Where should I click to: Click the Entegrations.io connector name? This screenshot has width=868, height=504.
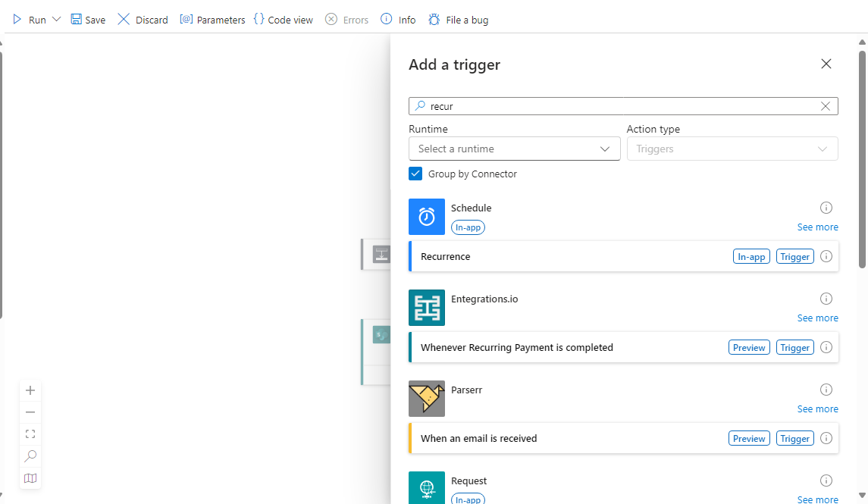pos(484,299)
